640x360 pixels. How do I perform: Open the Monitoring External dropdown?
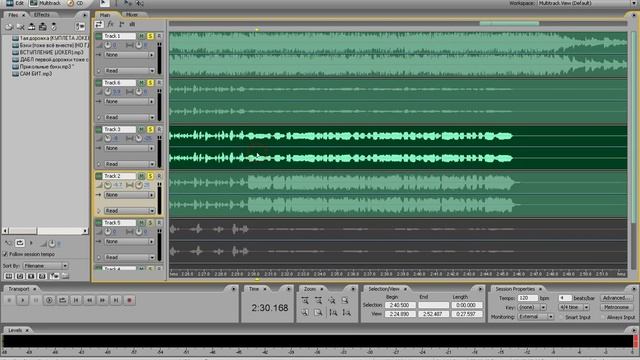[536, 317]
